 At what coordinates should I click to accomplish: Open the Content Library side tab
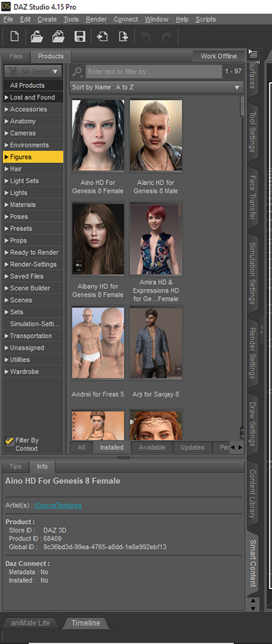(x=253, y=494)
